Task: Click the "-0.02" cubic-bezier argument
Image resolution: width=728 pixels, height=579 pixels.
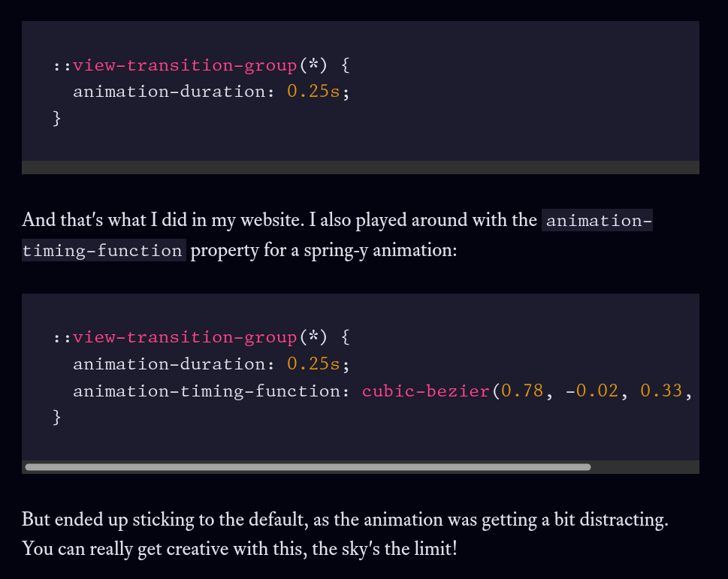Action: tap(592, 391)
